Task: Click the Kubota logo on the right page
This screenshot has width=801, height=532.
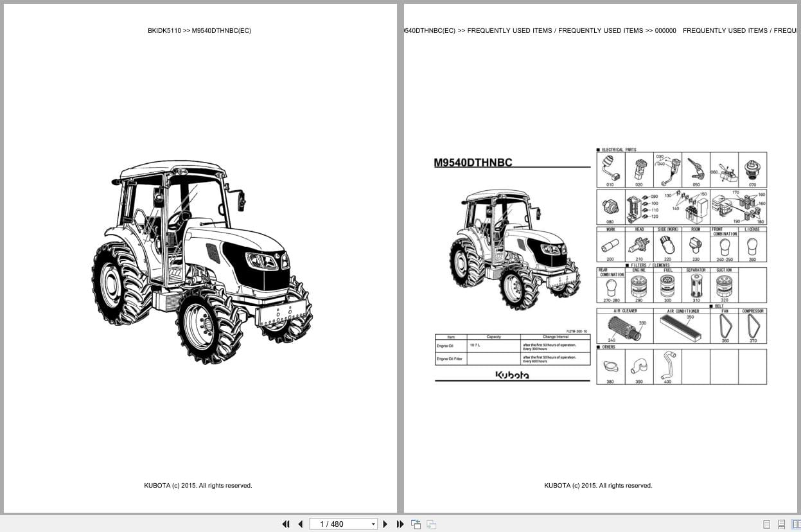Action: tap(513, 375)
